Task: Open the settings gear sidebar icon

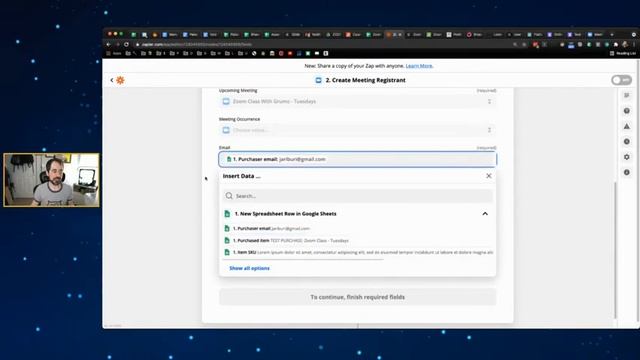Action: (x=627, y=157)
